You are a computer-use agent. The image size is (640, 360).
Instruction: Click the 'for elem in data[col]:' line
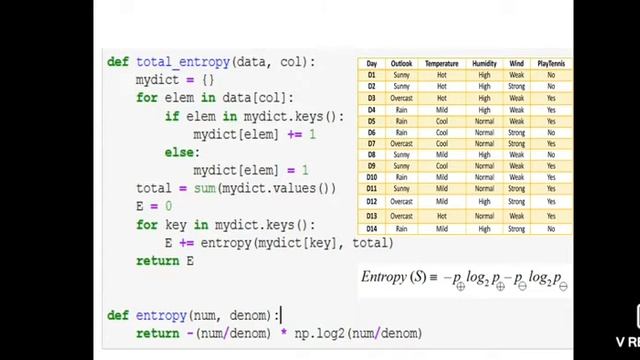point(215,98)
